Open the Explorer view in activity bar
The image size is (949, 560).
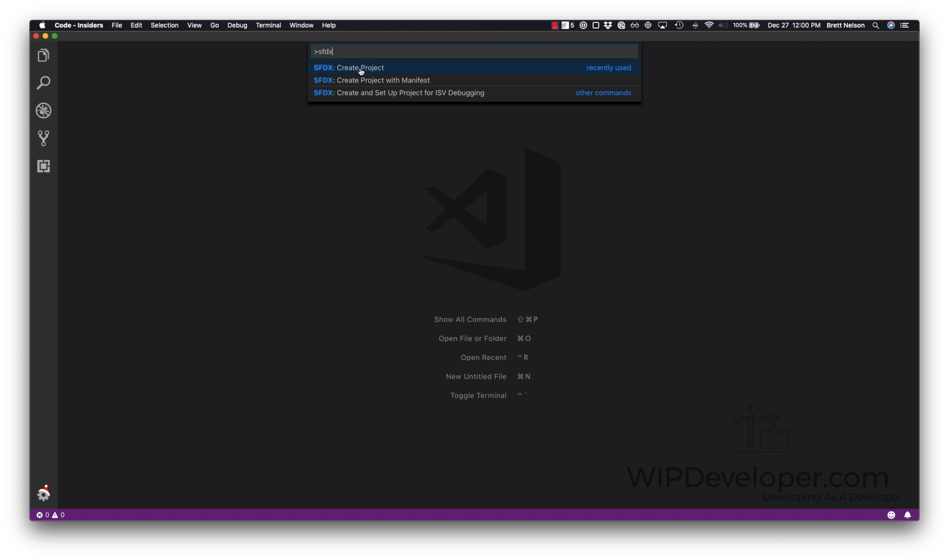[43, 56]
